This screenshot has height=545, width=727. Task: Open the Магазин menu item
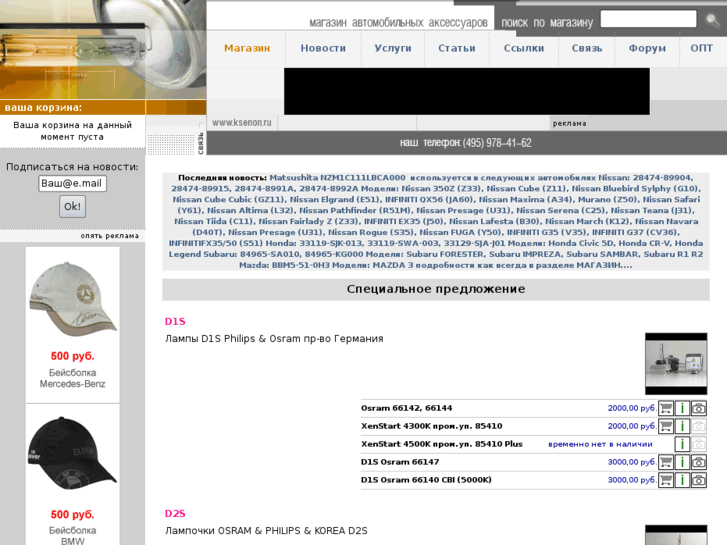click(247, 48)
